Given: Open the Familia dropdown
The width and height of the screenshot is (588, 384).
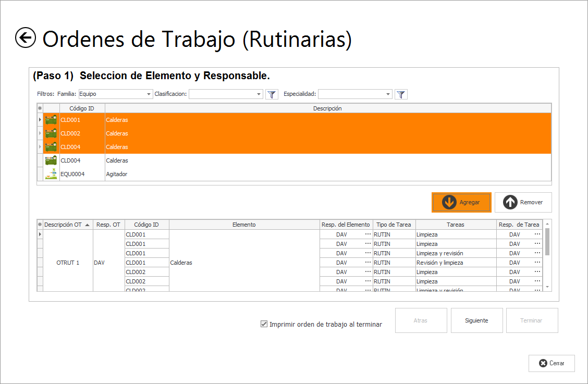Looking at the screenshot, I should pyautogui.click(x=149, y=94).
